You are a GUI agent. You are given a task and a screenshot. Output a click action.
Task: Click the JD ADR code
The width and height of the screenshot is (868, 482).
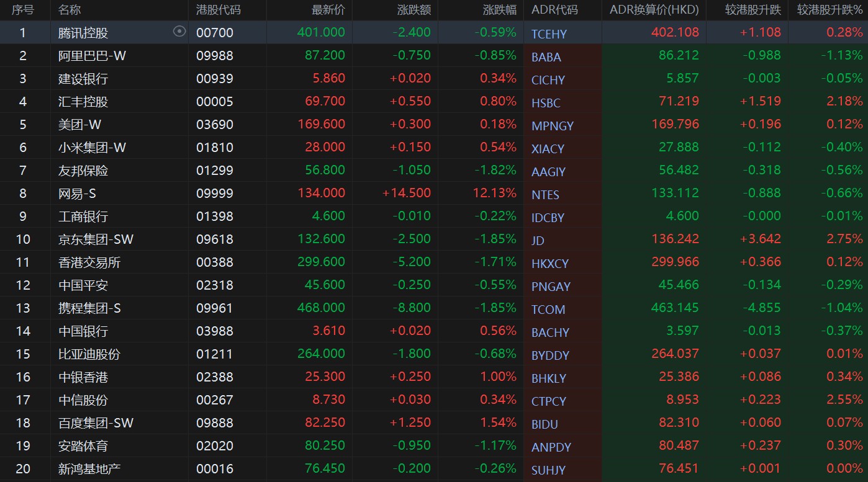point(538,241)
